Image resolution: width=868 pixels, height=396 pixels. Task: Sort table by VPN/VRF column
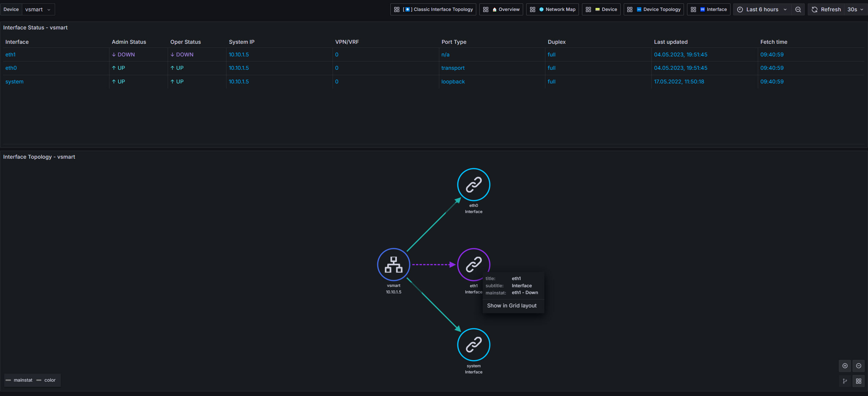pyautogui.click(x=347, y=42)
